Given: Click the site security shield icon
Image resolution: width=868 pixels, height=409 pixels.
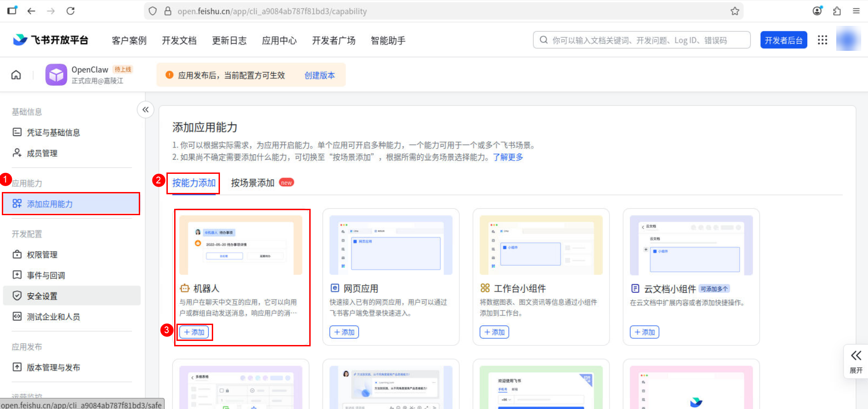Looking at the screenshot, I should [153, 11].
